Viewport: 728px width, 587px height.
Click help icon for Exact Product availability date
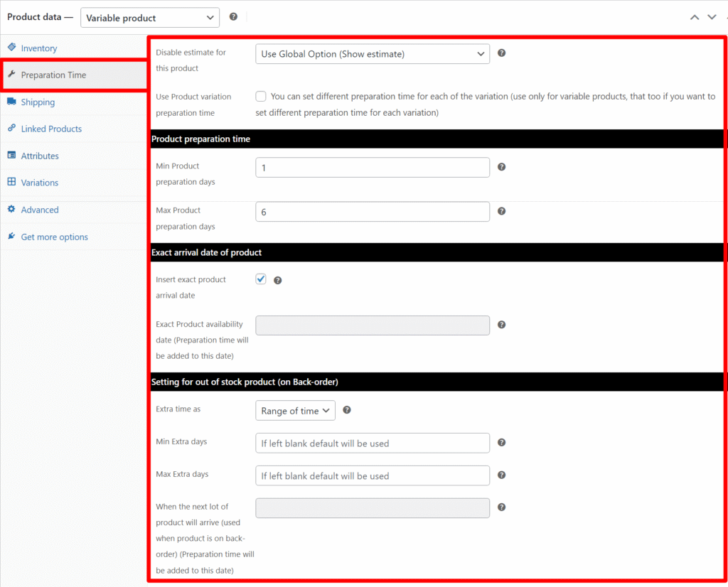click(x=501, y=325)
